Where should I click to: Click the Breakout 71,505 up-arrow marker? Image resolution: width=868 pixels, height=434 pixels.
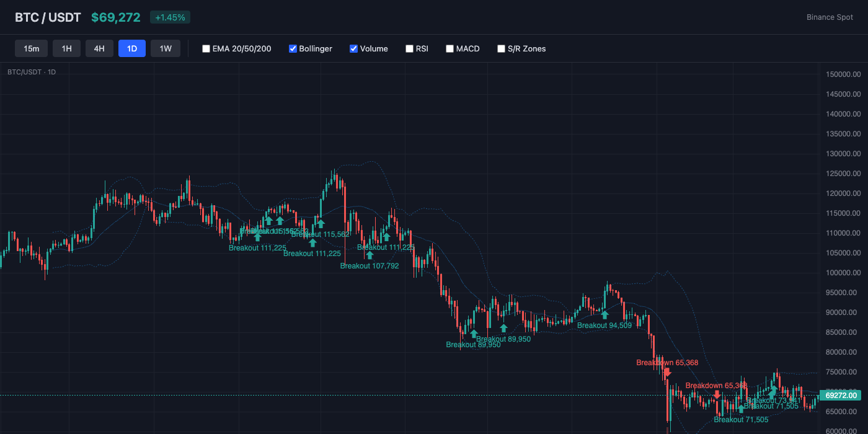coord(741,409)
